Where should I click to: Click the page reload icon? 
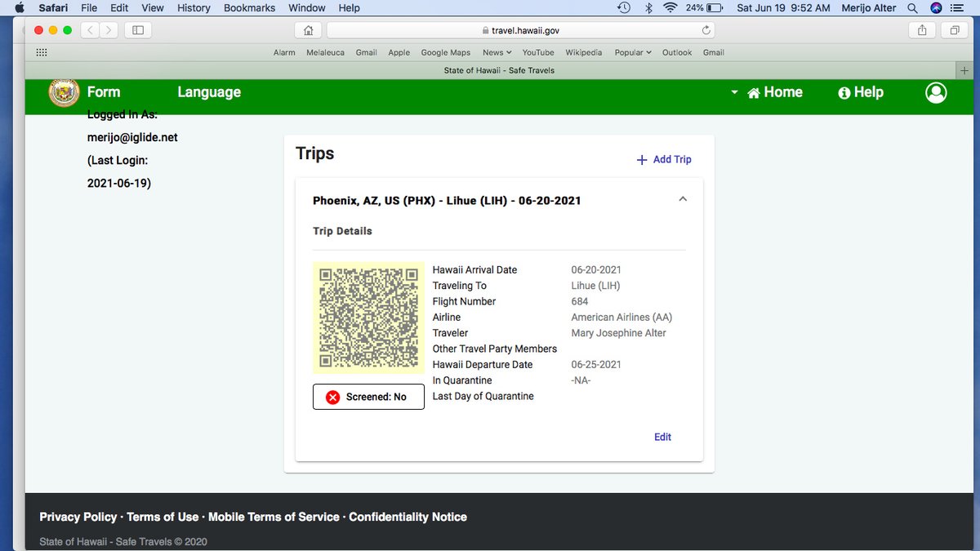click(706, 30)
